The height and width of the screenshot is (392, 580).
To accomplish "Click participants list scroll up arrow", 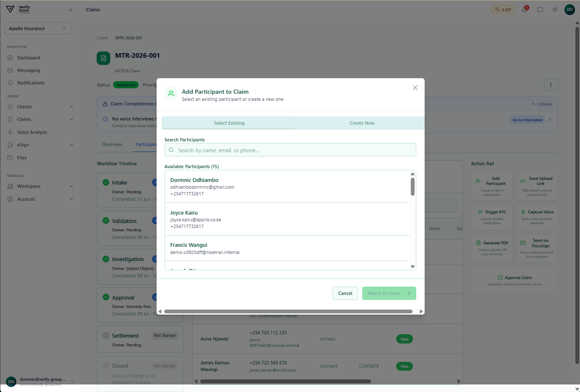I will click(412, 174).
